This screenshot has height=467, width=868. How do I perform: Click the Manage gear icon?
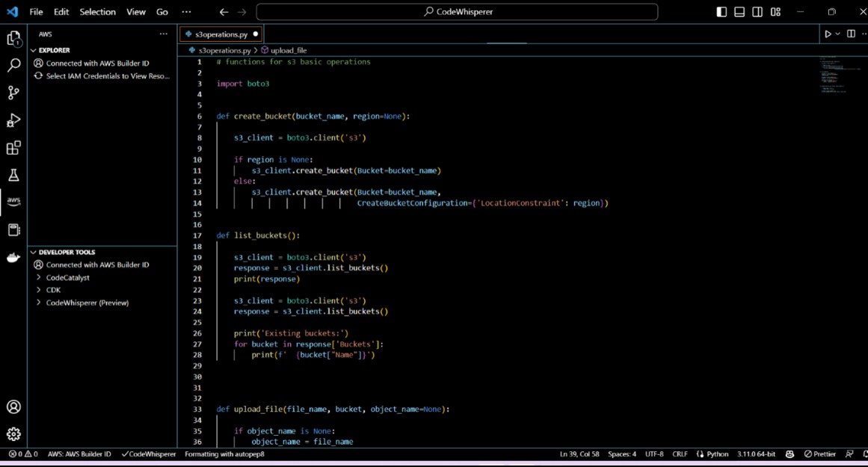point(13,434)
